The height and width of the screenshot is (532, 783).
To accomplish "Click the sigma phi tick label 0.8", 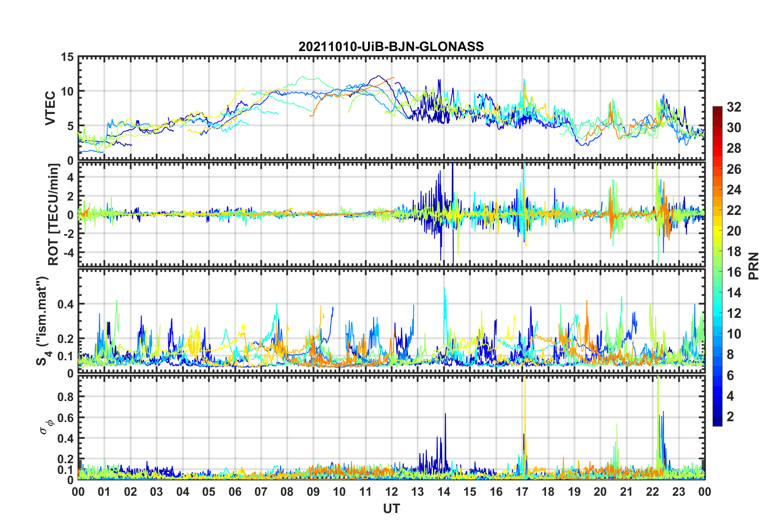I will pos(65,397).
